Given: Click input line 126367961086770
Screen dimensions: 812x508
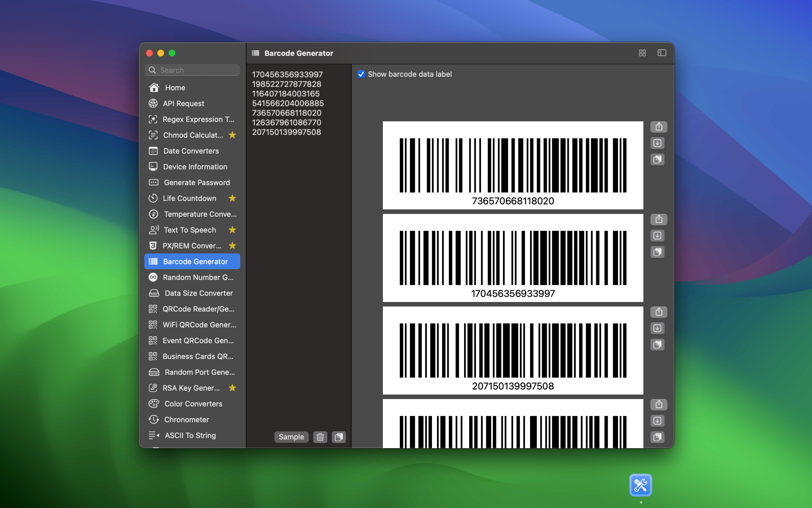Looking at the screenshot, I should (286, 122).
